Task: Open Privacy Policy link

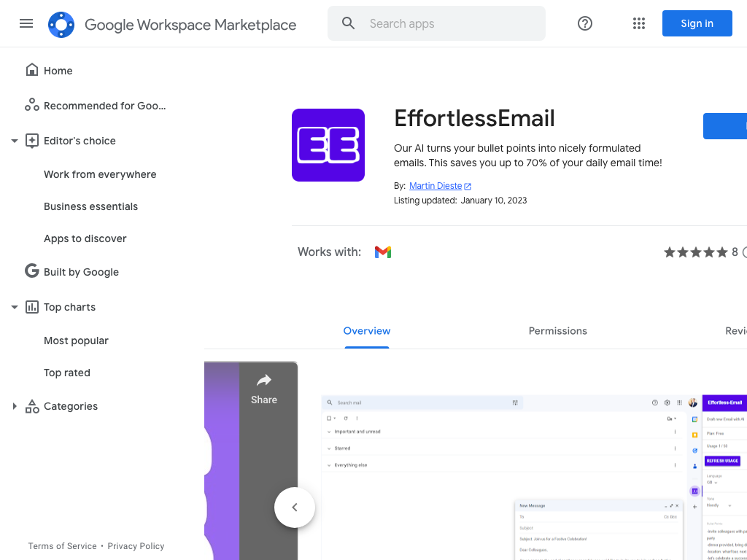Action: [136, 546]
